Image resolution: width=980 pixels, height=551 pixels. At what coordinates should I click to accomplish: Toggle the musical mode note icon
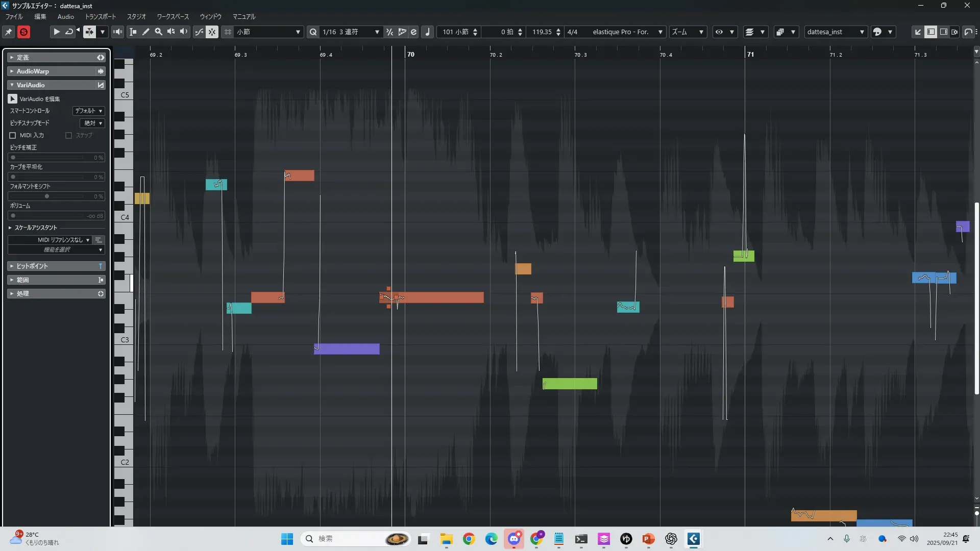click(428, 32)
